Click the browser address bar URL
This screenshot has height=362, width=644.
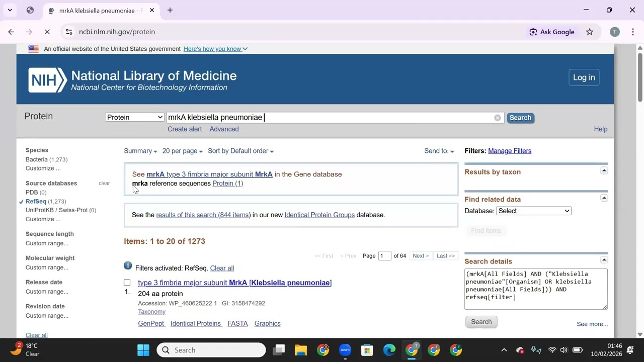coord(117,32)
